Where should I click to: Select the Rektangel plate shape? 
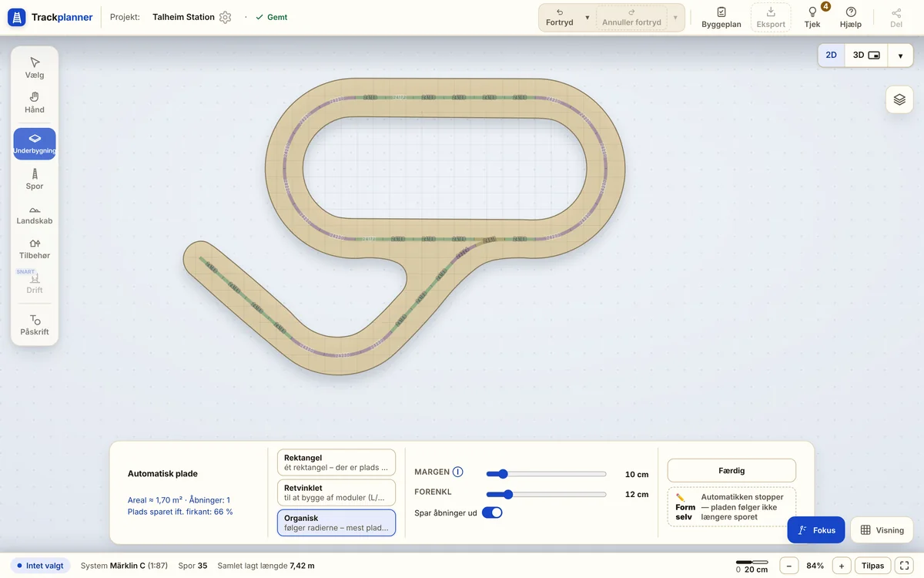coord(336,462)
